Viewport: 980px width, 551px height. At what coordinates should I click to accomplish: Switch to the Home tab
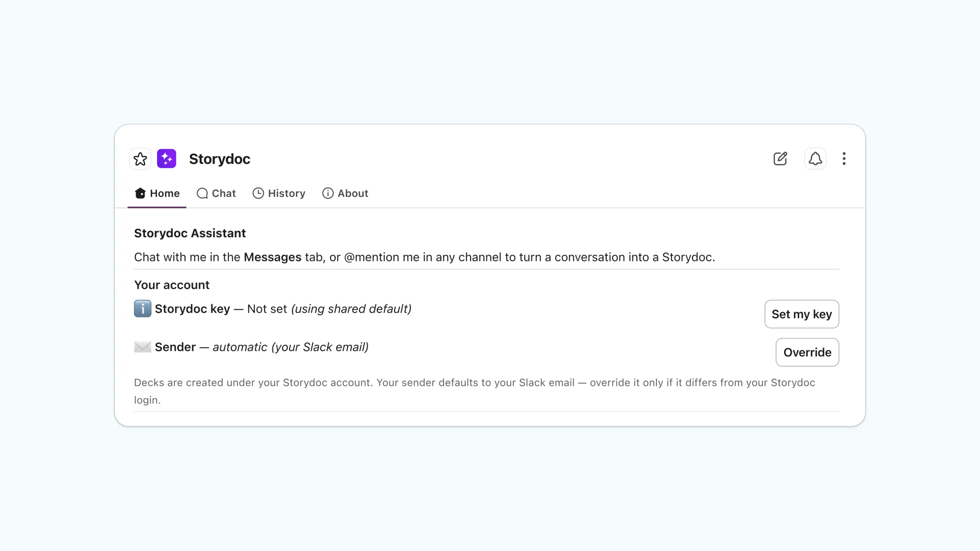point(157,193)
